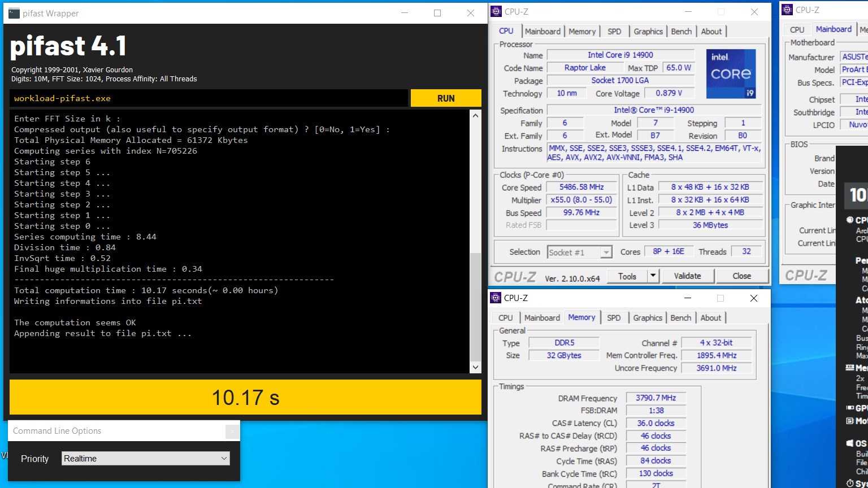This screenshot has height=488, width=868.
Task: Click the Core Voltage 0.879 V value
Action: coord(669,93)
